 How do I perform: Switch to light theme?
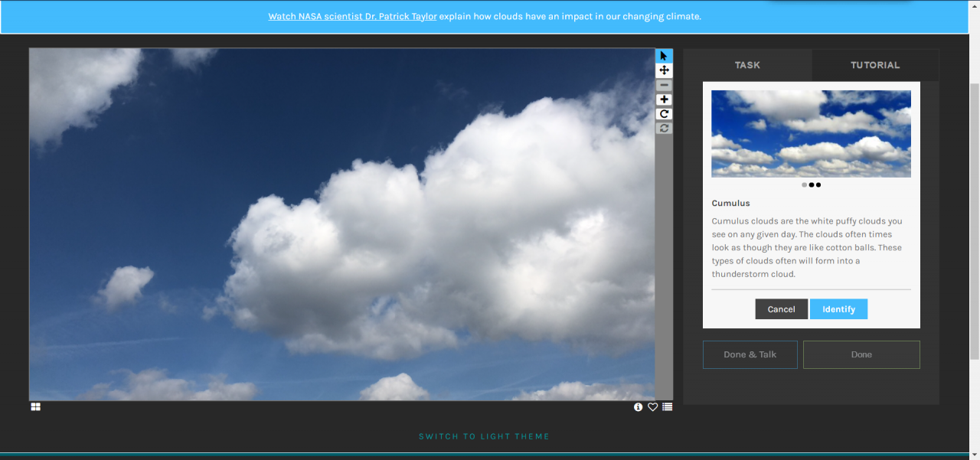[484, 436]
